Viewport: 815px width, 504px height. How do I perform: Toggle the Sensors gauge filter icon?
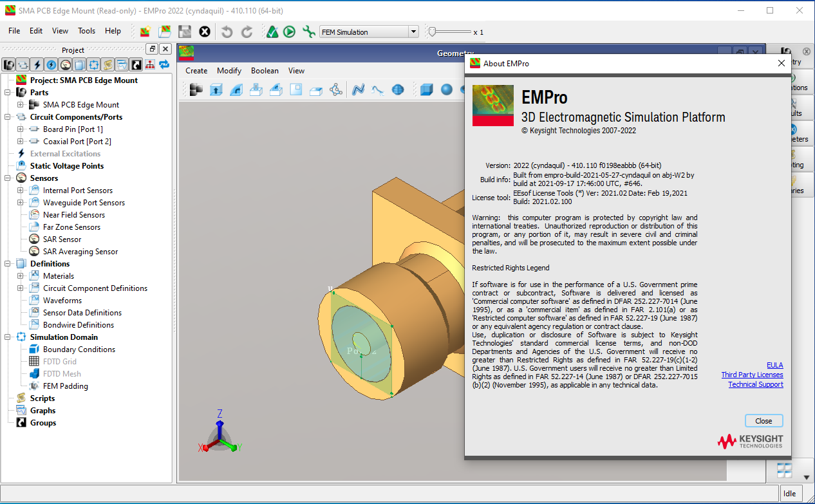click(66, 64)
